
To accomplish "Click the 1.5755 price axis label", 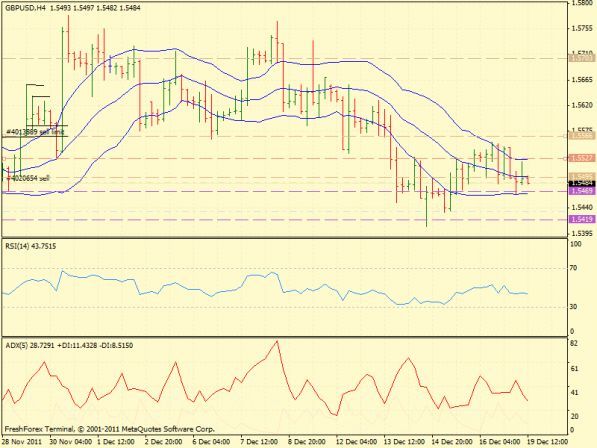I will click(x=582, y=29).
